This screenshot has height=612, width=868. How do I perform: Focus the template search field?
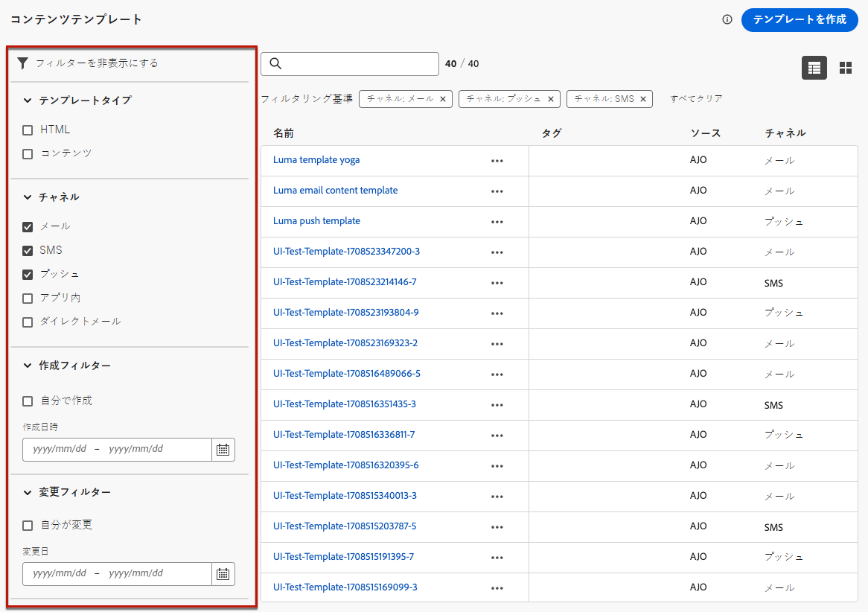(x=350, y=64)
